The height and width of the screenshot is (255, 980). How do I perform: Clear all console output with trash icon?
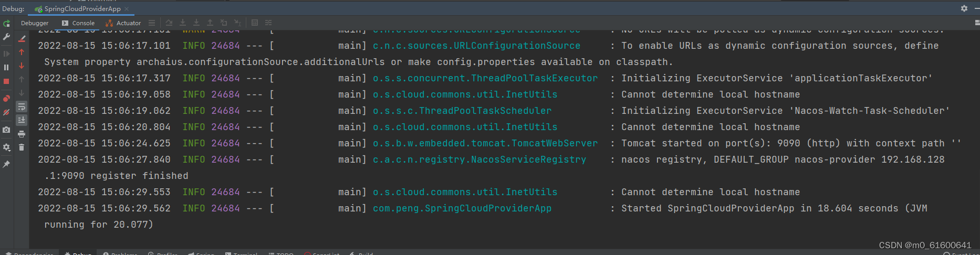coord(22,147)
